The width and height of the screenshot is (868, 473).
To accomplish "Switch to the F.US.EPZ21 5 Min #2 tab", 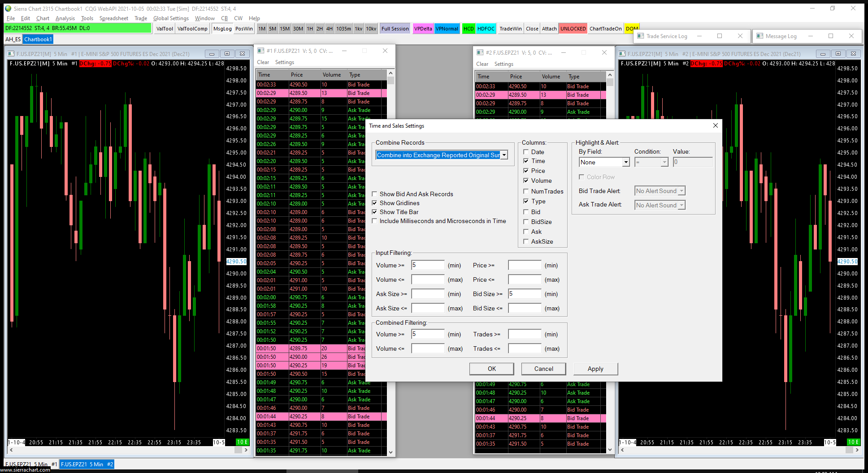I will [x=87, y=464].
